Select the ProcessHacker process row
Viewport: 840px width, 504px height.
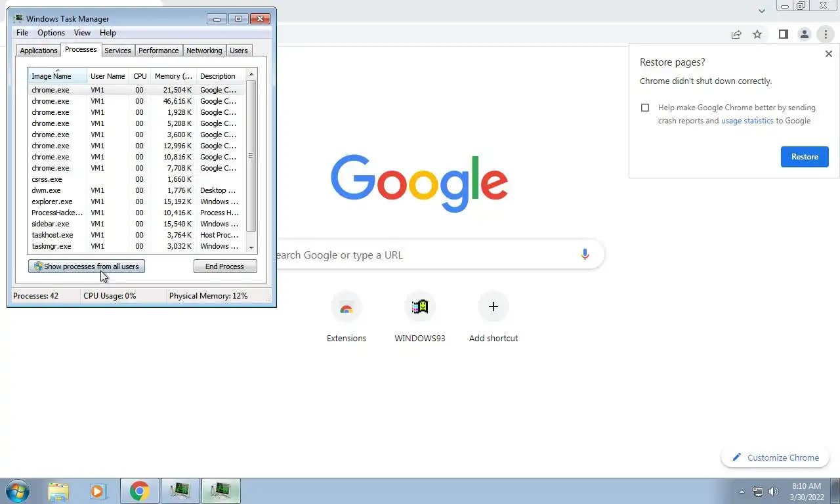tap(136, 213)
